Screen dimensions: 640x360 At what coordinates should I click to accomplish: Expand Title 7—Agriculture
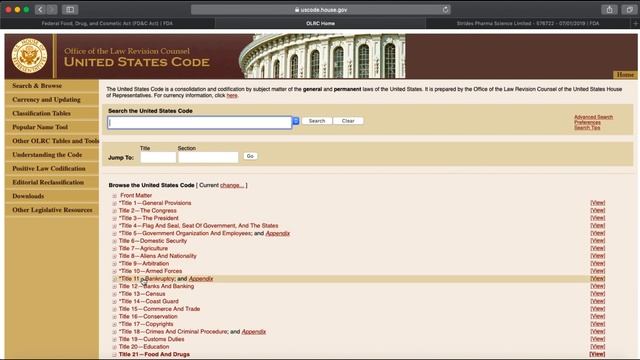click(115, 249)
